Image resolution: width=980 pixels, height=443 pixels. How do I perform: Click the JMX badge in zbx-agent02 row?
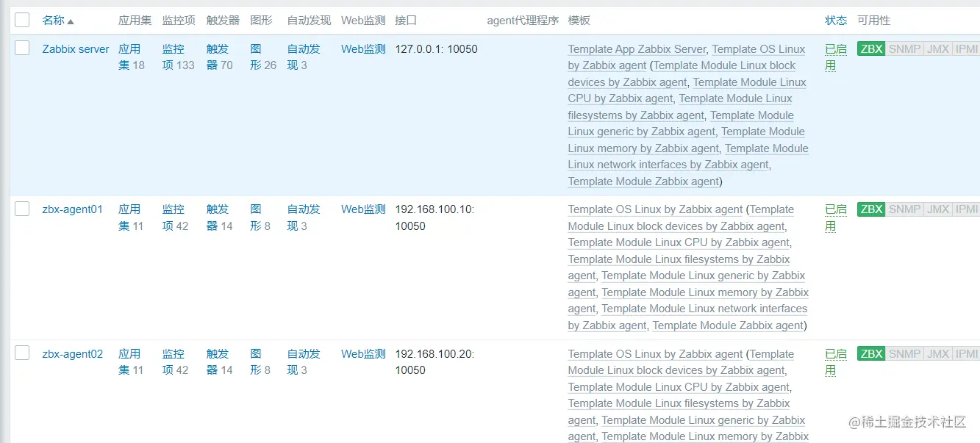pyautogui.click(x=937, y=354)
